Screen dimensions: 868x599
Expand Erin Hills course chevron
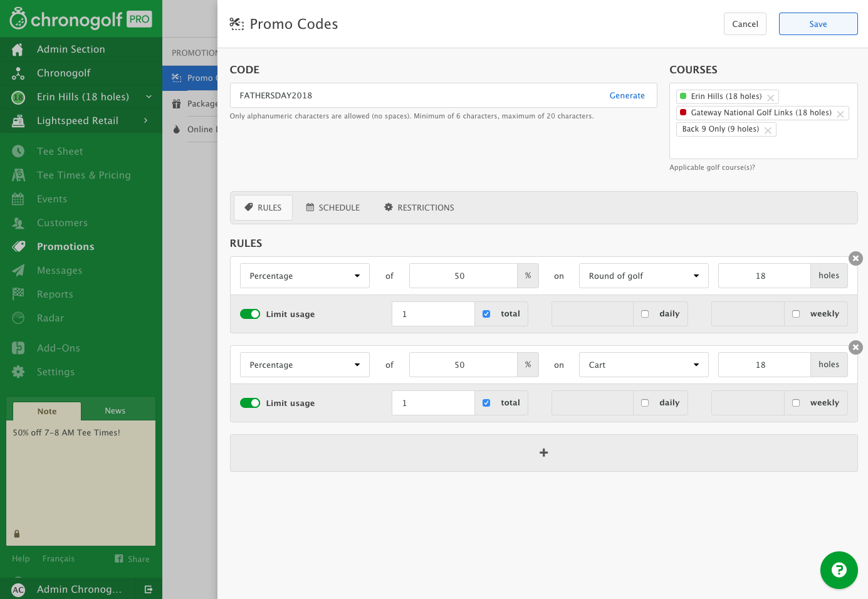point(149,96)
